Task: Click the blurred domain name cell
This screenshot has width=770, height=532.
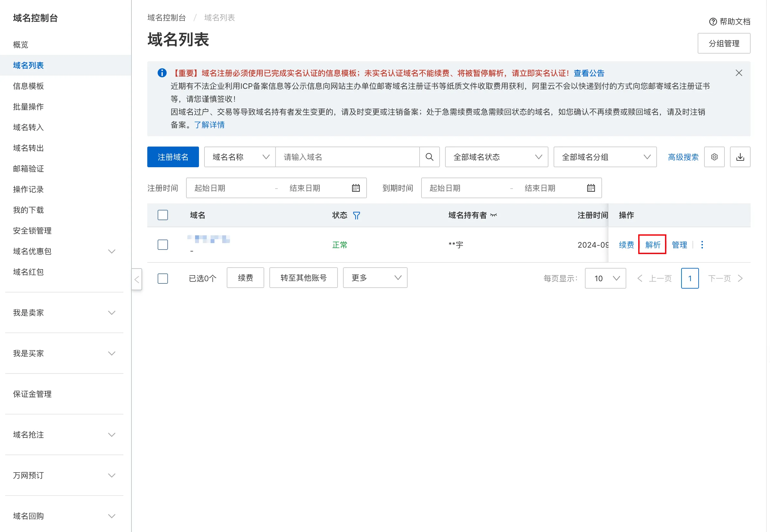Action: coord(209,239)
